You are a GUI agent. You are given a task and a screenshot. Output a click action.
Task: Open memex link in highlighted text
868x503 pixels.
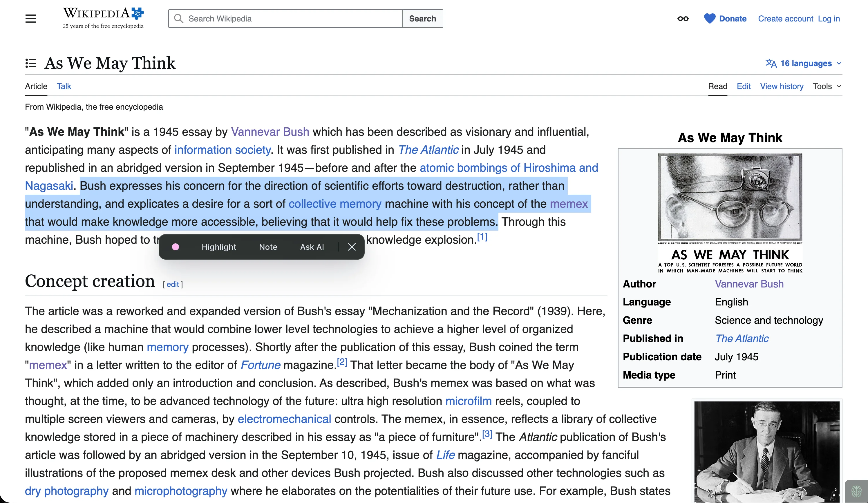point(569,204)
